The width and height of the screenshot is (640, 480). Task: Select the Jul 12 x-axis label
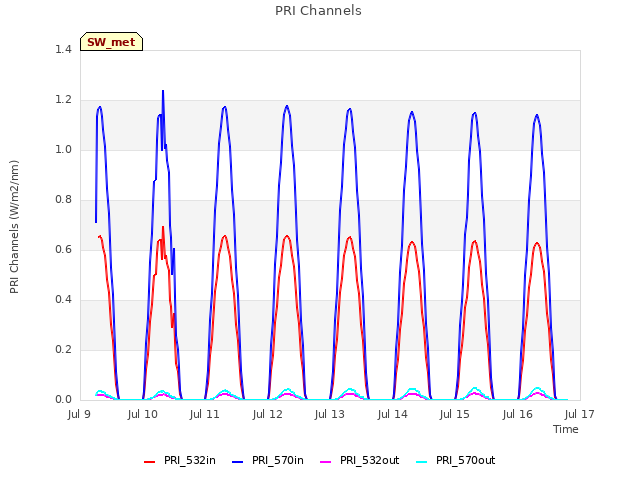coord(267,414)
